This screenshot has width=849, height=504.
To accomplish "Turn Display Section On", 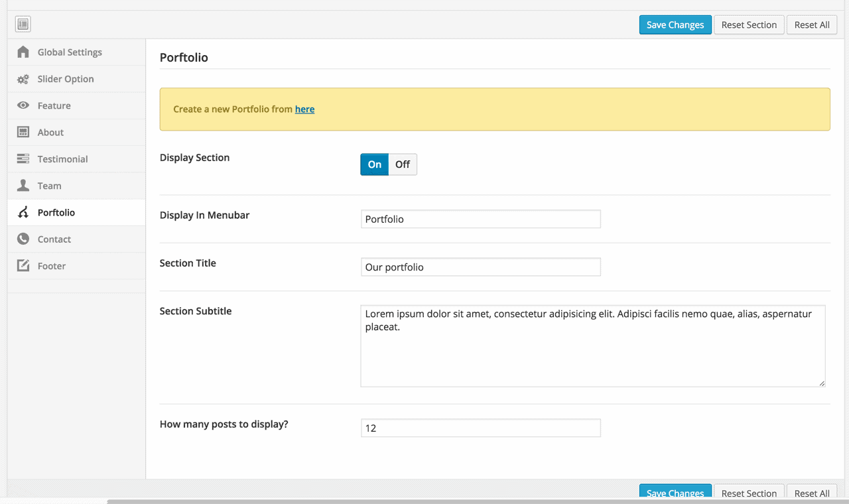I will [x=375, y=164].
